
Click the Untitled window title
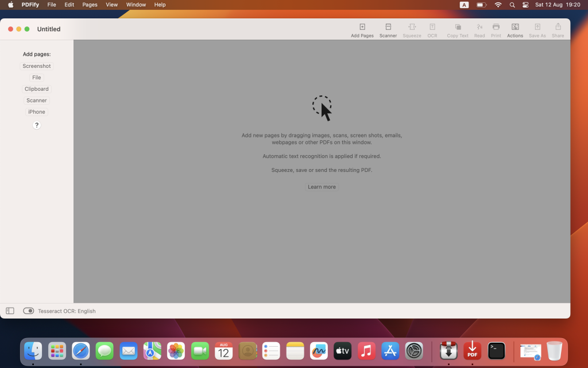point(49,29)
